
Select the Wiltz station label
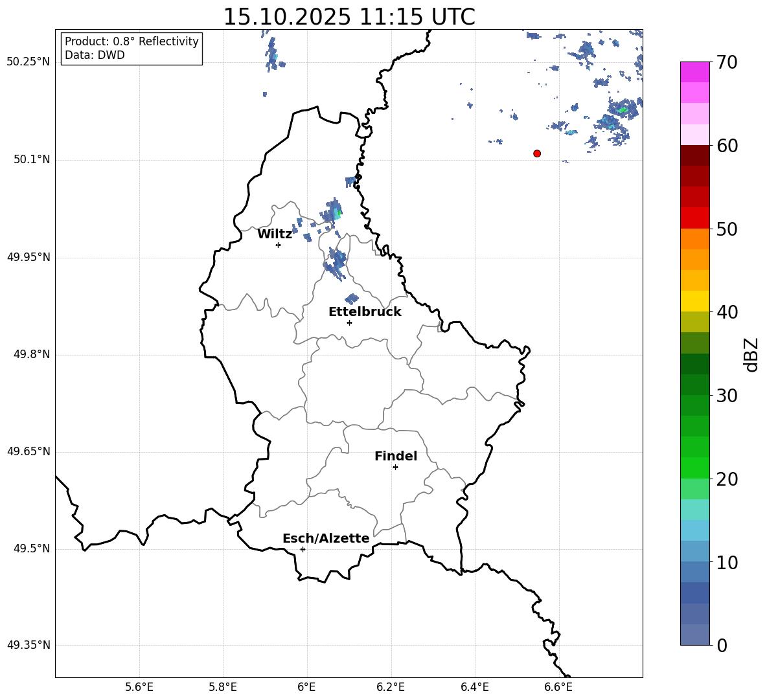point(275,234)
